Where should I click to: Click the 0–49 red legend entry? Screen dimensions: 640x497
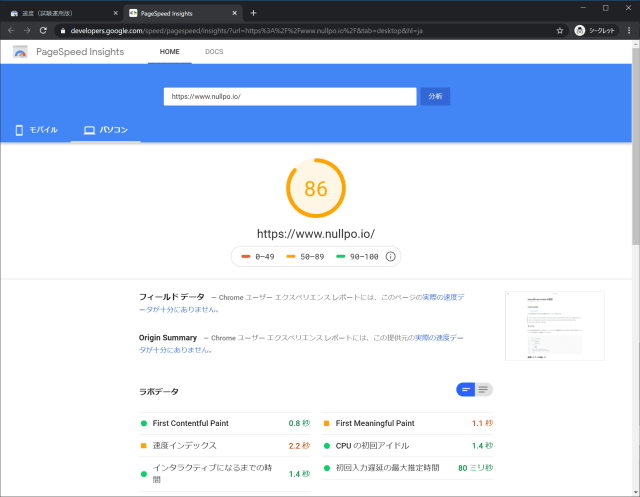coord(258,257)
